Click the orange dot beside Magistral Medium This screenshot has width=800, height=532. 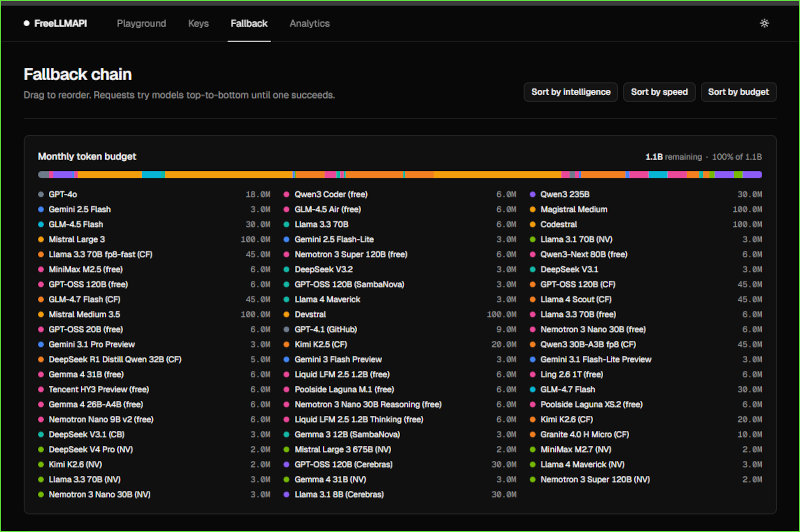[533, 209]
